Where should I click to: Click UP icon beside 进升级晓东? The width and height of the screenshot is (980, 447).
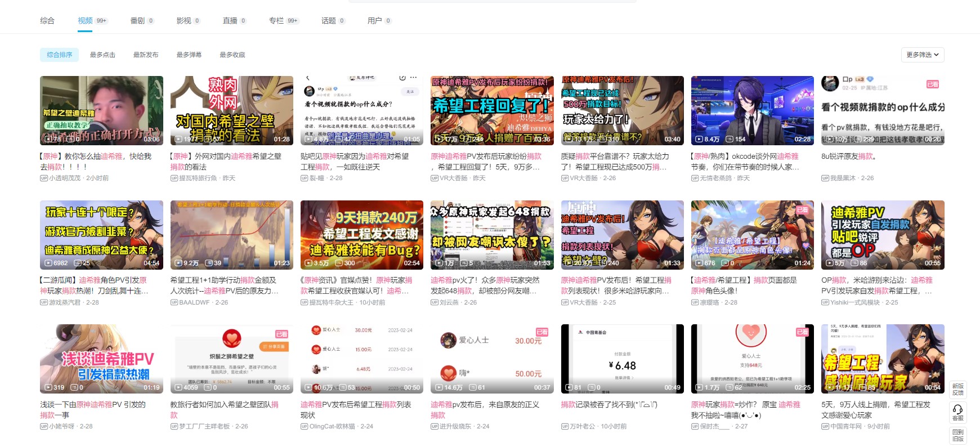point(434,427)
